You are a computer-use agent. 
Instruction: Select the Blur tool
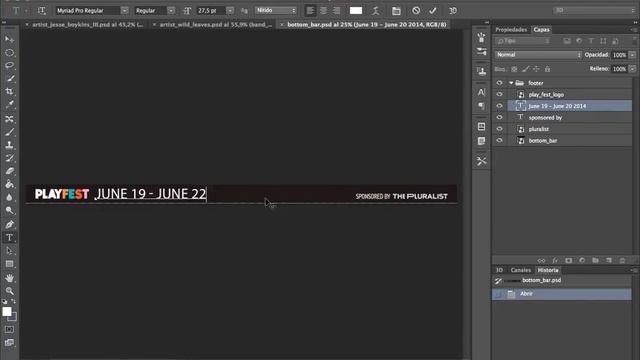[x=9, y=198]
